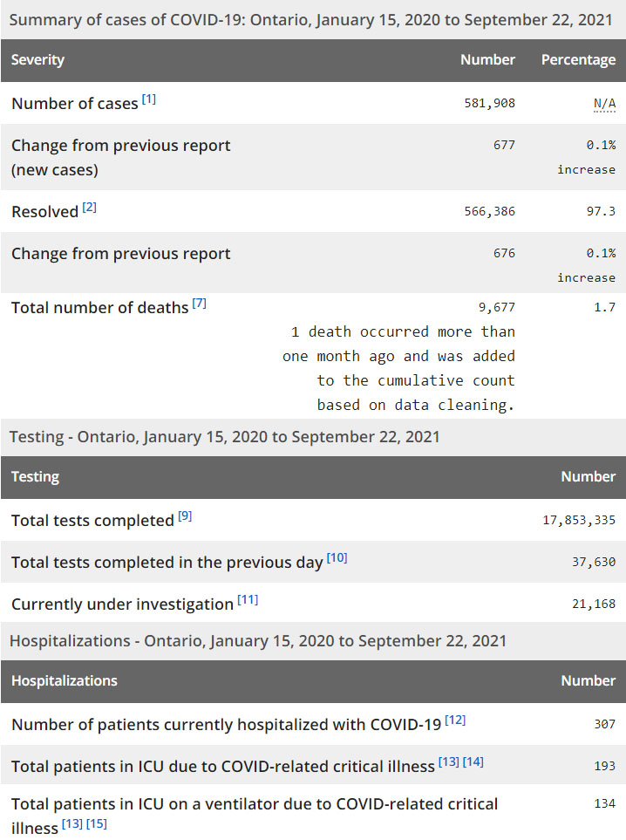Click the Testing table header
The width and height of the screenshot is (626, 840).
tap(35, 476)
